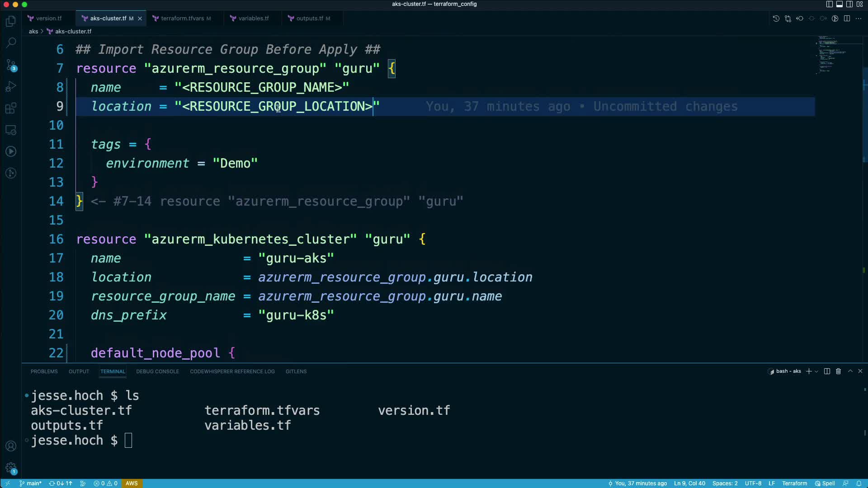868x488 pixels.
Task: Toggle primary side bar layout button
Action: click(x=829, y=4)
